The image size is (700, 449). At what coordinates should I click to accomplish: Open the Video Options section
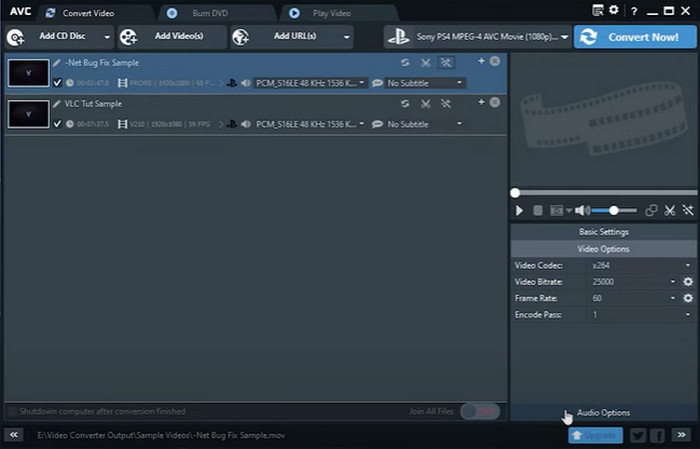(x=604, y=249)
